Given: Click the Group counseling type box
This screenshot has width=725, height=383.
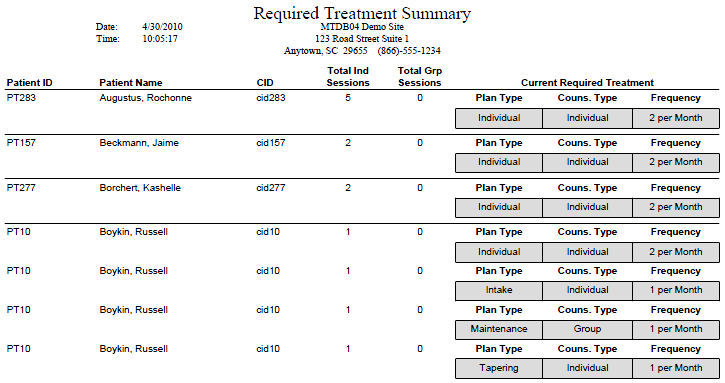Looking at the screenshot, I should click(587, 329).
